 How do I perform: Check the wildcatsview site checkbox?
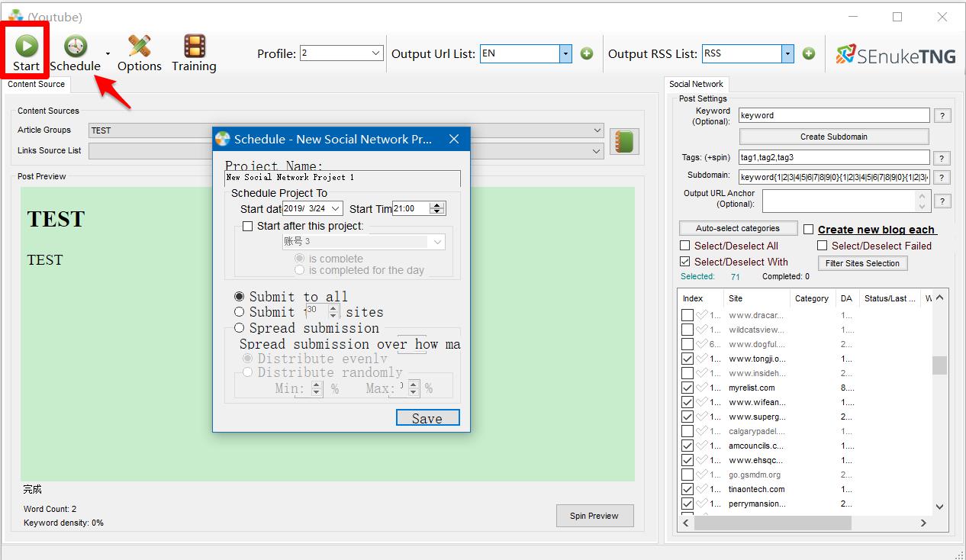687,330
